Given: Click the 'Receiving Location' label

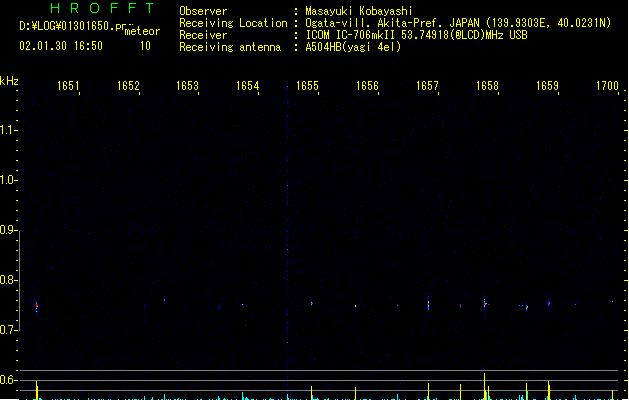Looking at the screenshot, I should click(x=233, y=23).
